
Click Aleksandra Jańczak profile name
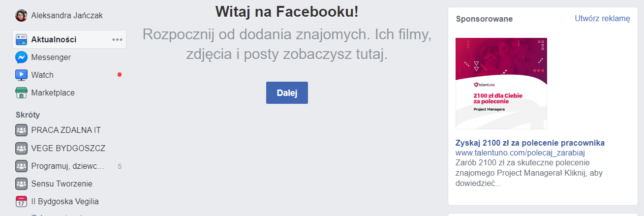click(67, 16)
